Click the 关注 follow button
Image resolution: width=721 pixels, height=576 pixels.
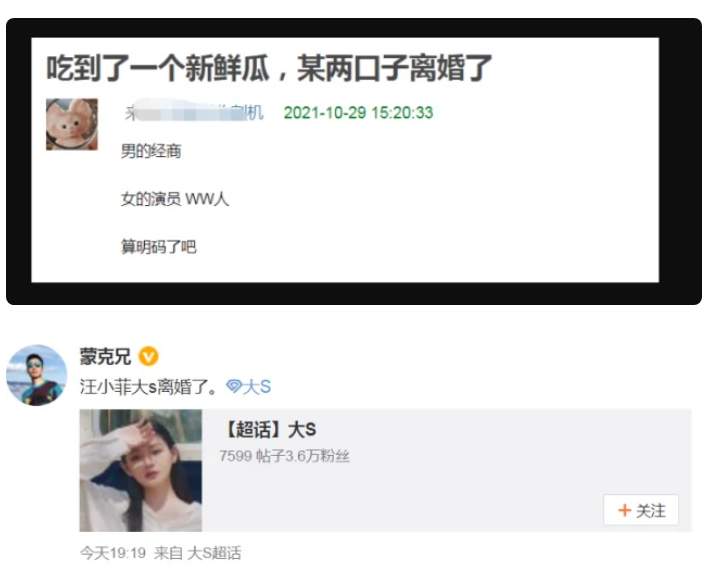[641, 510]
